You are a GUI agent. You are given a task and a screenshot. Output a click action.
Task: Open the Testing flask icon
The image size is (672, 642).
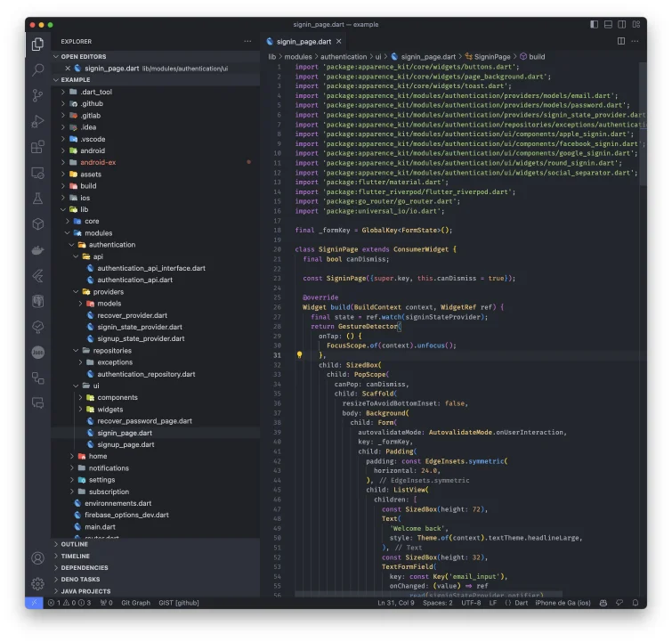(37, 199)
